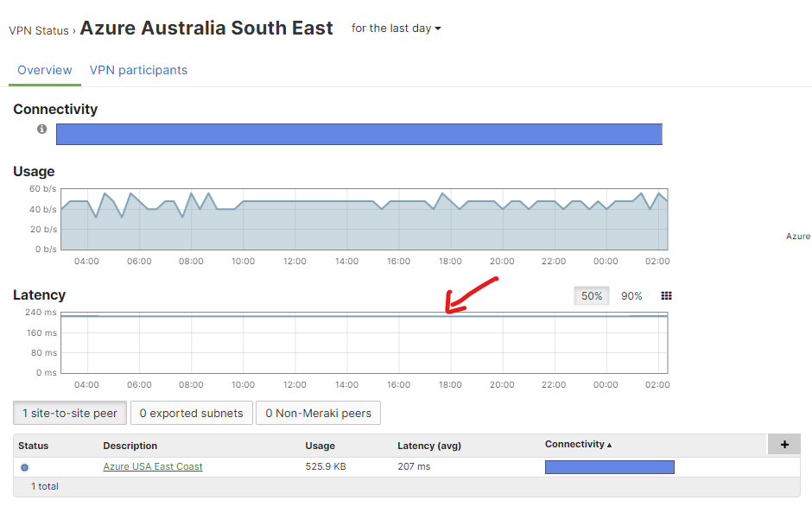Toggle Connectivity column sort order
The height and width of the screenshot is (519, 812).
pos(577,444)
